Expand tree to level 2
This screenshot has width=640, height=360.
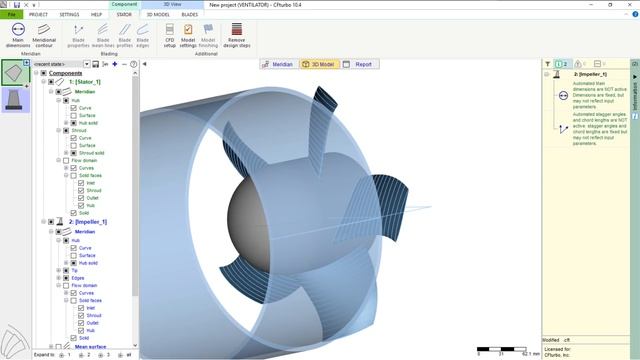pyautogui.click(x=85, y=355)
